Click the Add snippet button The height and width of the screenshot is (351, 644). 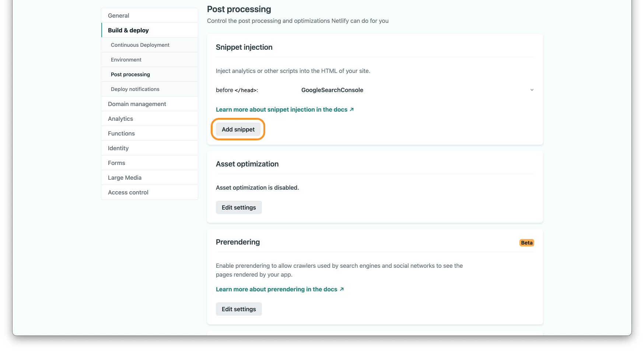pos(238,129)
